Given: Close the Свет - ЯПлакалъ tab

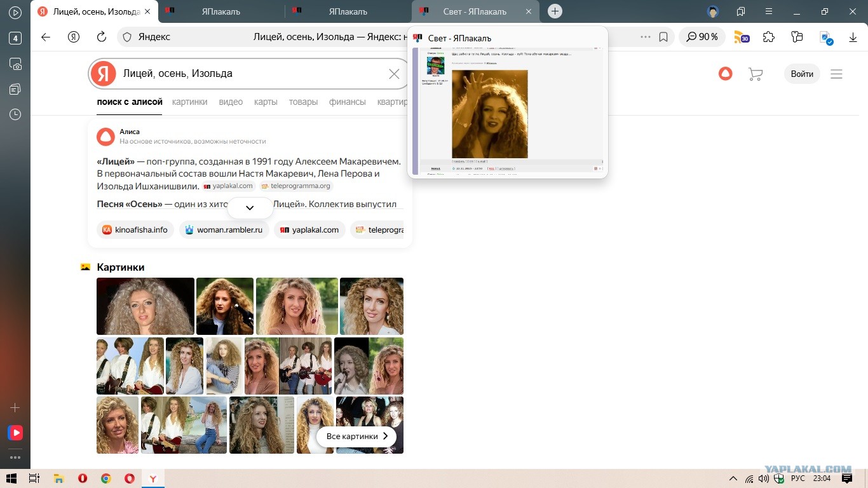Looking at the screenshot, I should point(529,11).
